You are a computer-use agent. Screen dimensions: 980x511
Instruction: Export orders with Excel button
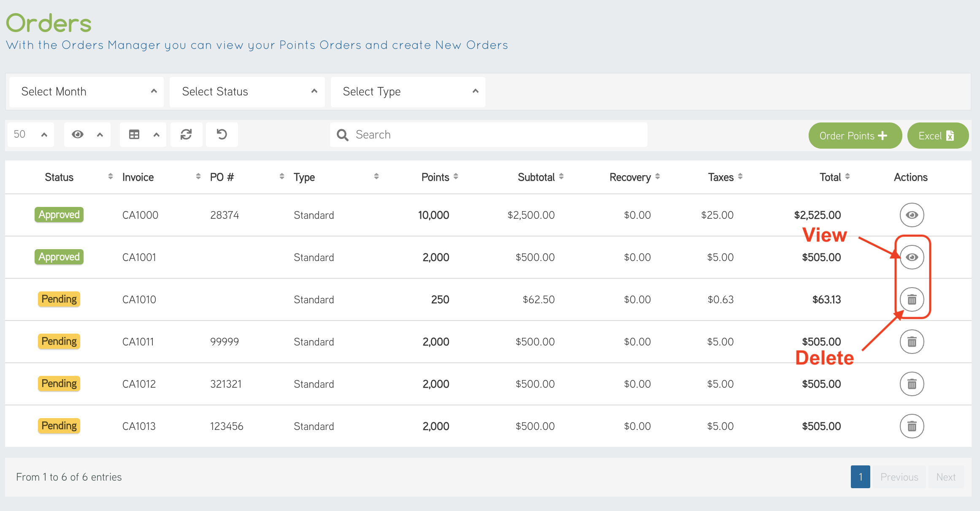click(937, 136)
